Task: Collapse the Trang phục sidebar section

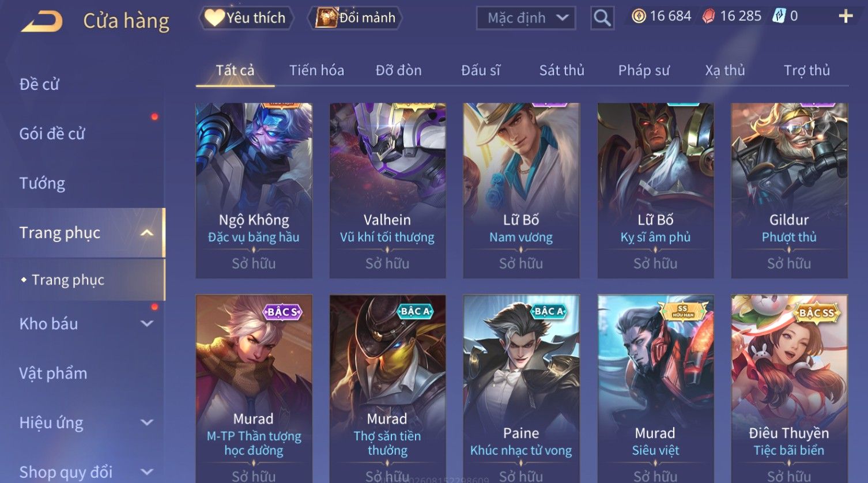Action: 147,233
